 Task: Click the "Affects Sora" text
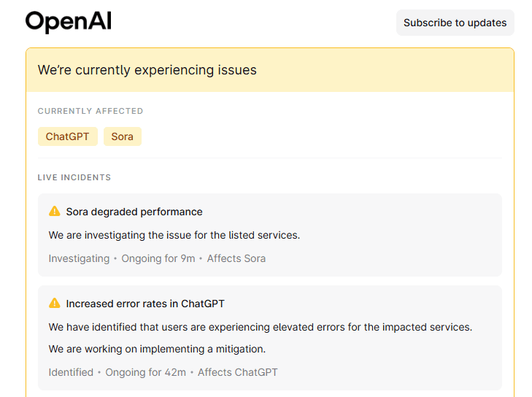click(x=236, y=258)
